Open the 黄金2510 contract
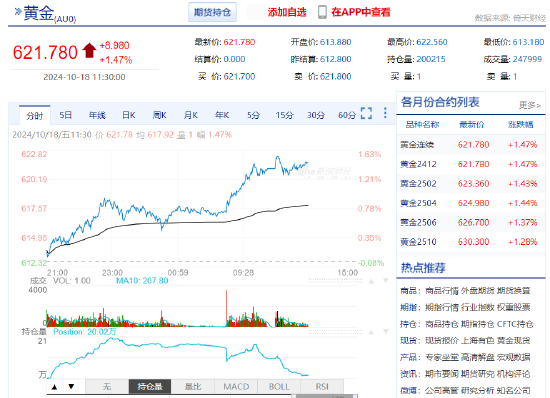Viewport: 550px width, 398px height. [x=471, y=242]
